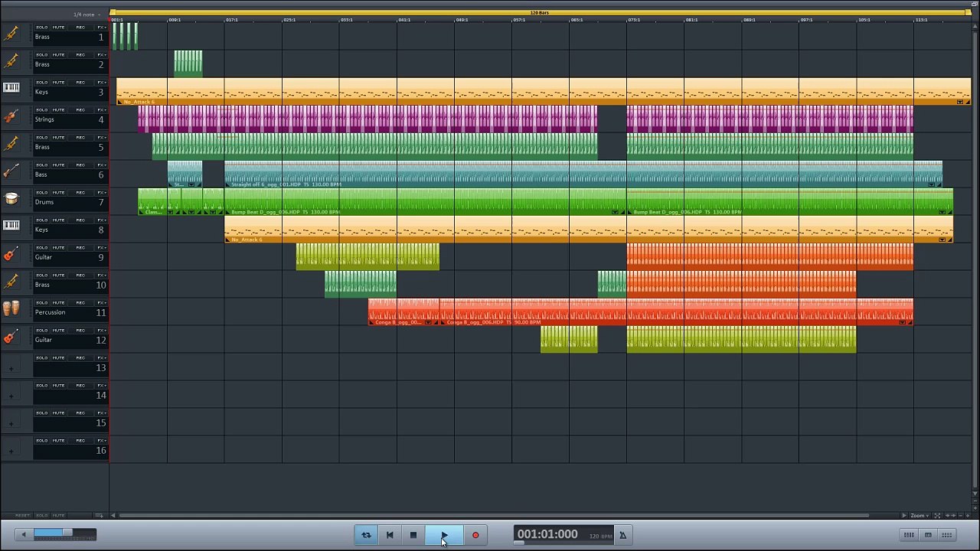Click the violin icon on Strings track 4
Screen dimensions: 980x551
[x=11, y=117]
